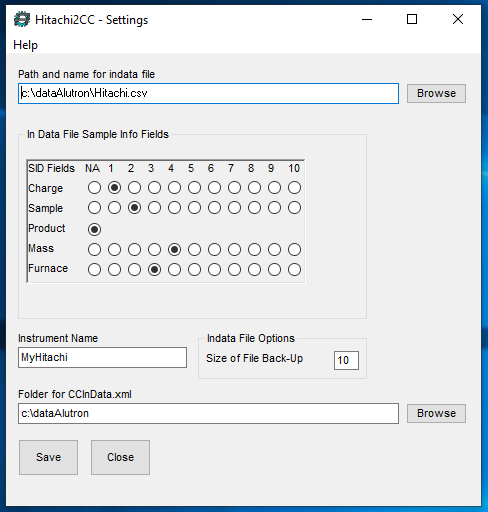This screenshot has width=488, height=512.
Task: Minimize the Settings window
Action: pos(367,19)
